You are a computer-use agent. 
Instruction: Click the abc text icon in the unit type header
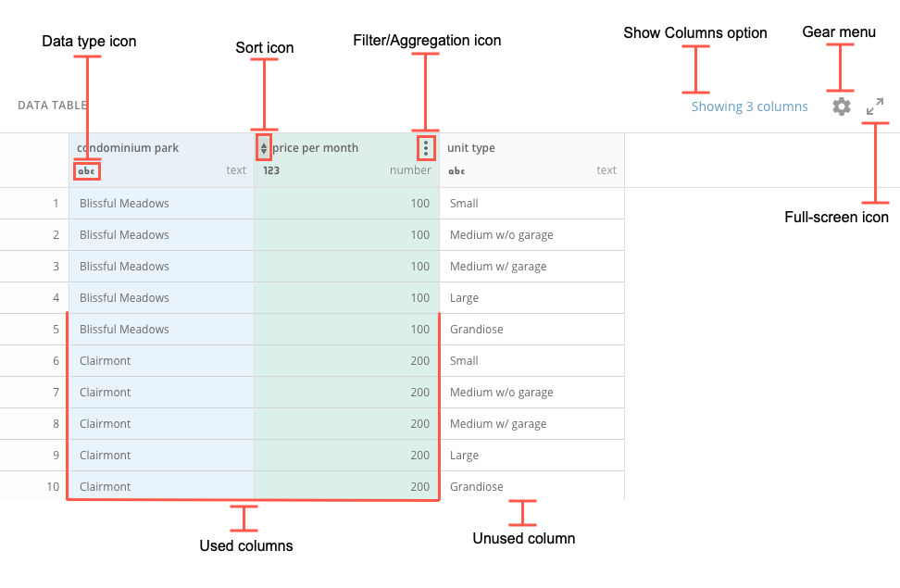(x=456, y=170)
